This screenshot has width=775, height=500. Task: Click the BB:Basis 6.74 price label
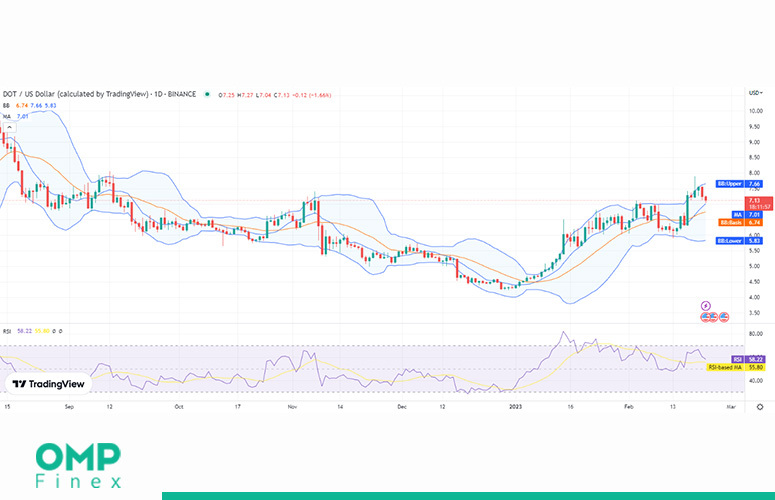(740, 223)
